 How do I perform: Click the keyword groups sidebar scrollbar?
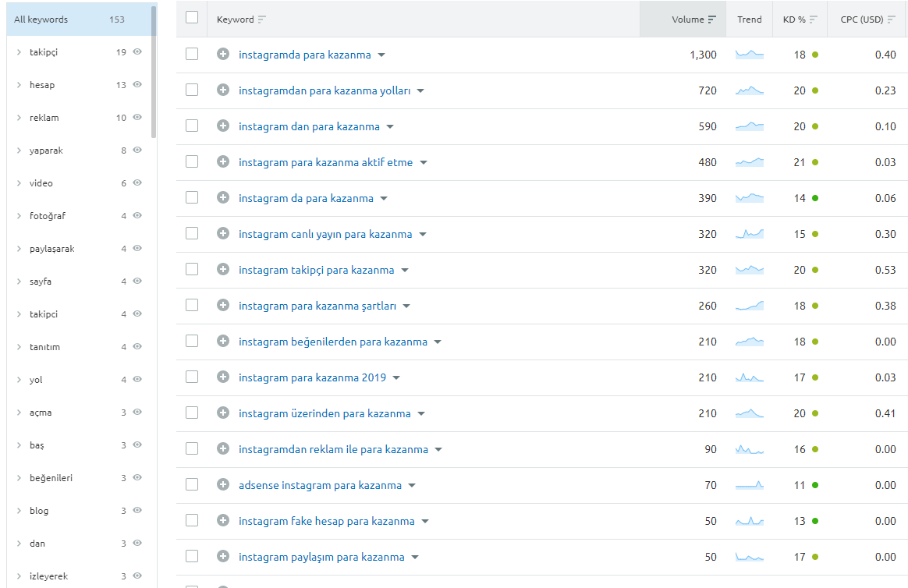(x=154, y=73)
